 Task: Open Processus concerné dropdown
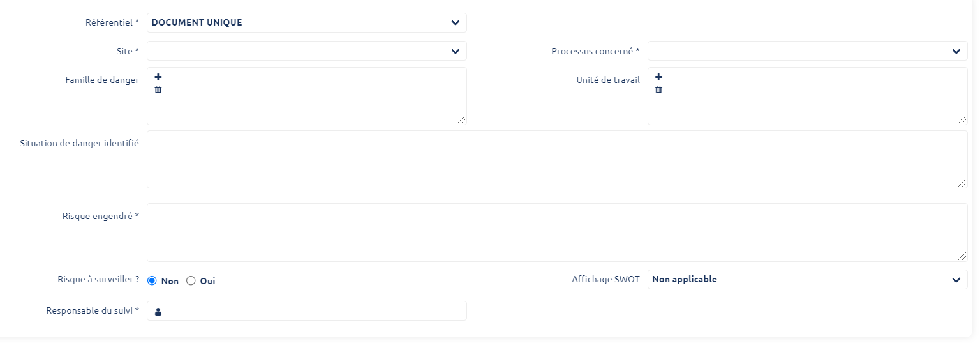(807, 51)
